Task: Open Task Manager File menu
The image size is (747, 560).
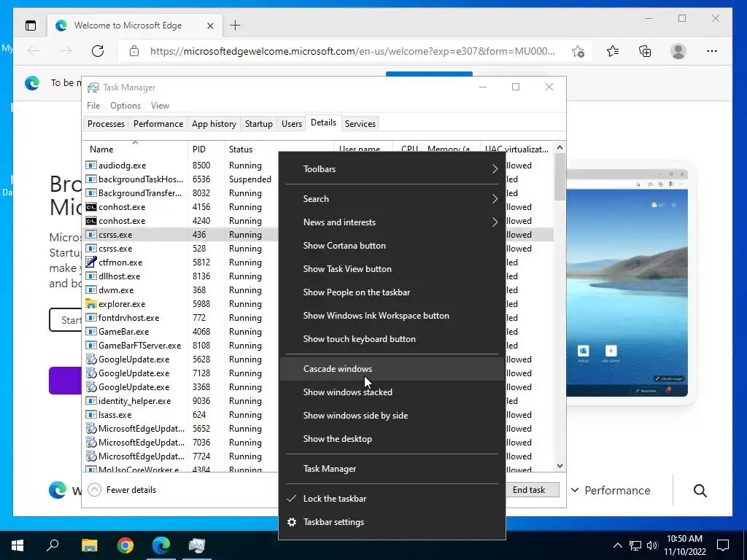Action: pyautogui.click(x=93, y=106)
